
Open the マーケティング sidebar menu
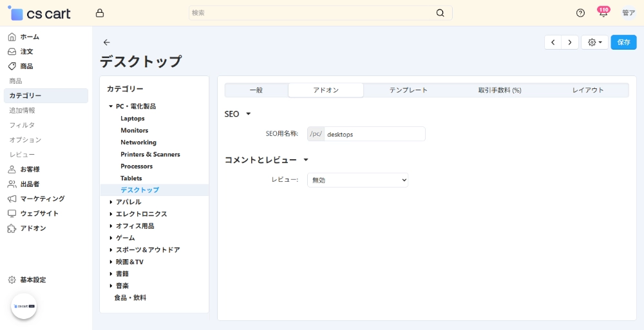42,199
